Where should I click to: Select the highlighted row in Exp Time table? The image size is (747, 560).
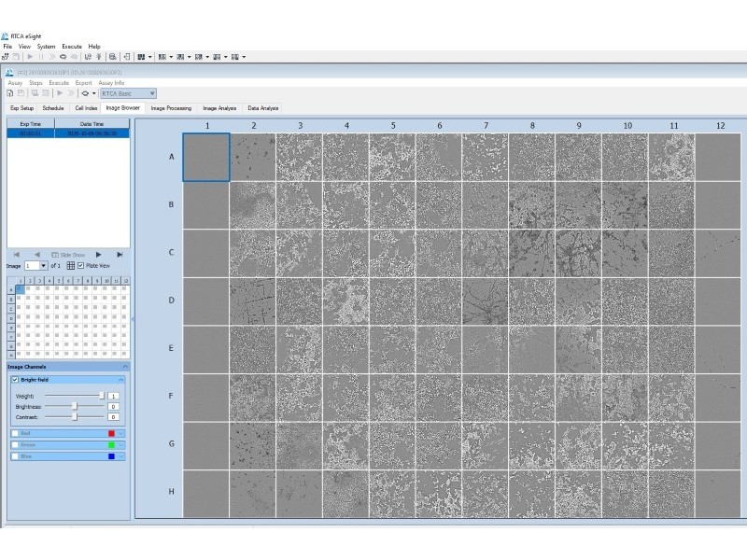(67, 133)
